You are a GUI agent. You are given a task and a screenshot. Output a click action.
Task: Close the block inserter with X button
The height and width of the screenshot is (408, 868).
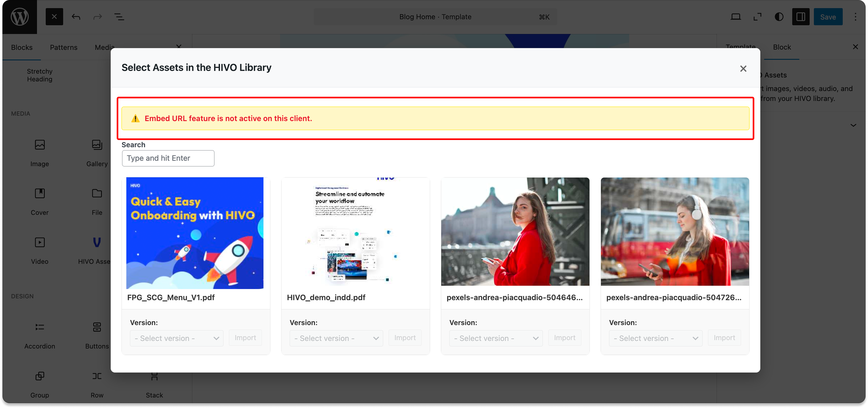(54, 17)
